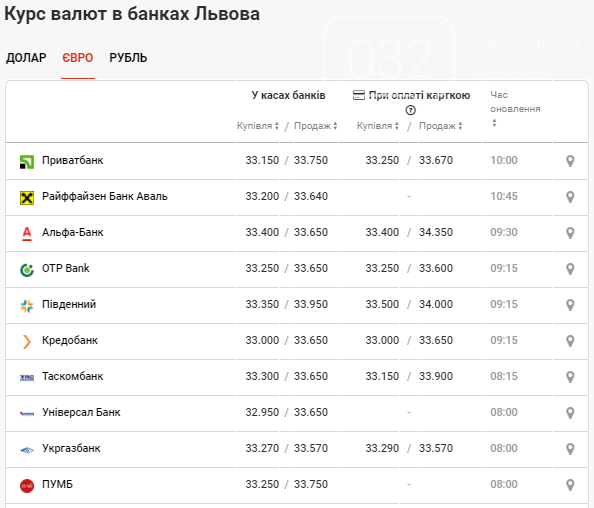The image size is (594, 508).
Task: Sort by card payment Купівля column
Action: 378,126
